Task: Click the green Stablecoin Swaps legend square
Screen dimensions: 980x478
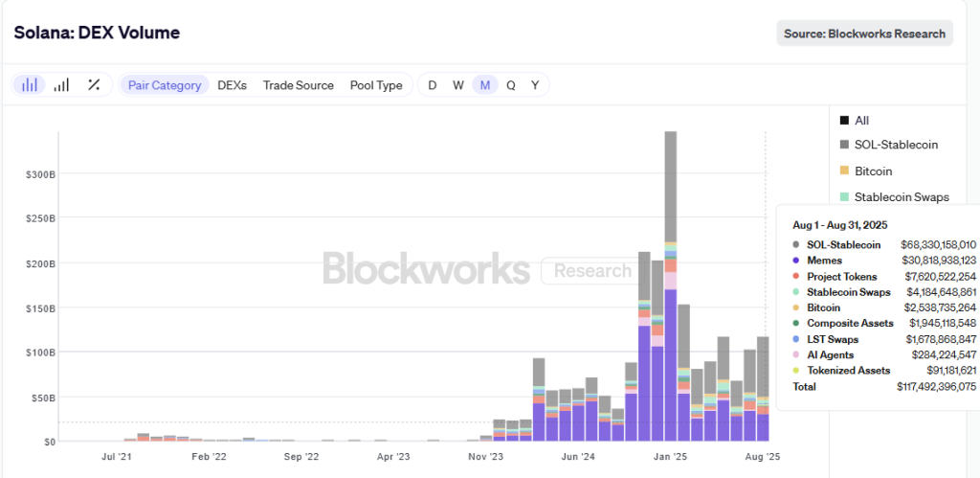Action: (844, 197)
